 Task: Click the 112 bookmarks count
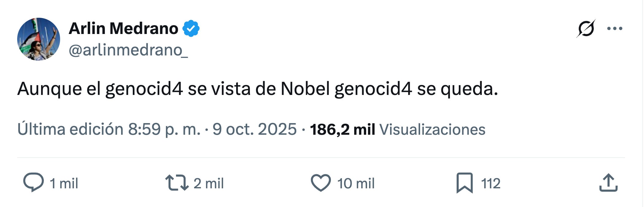491,183
